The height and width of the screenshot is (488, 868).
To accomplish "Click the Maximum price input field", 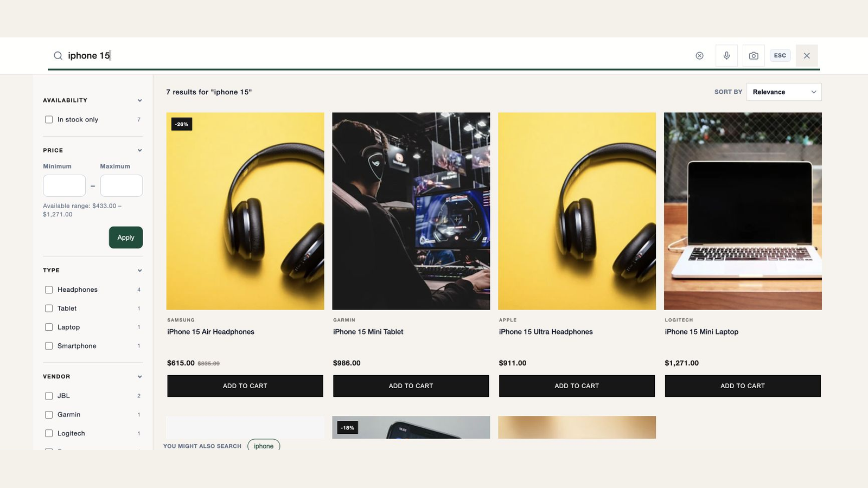I will click(x=122, y=185).
